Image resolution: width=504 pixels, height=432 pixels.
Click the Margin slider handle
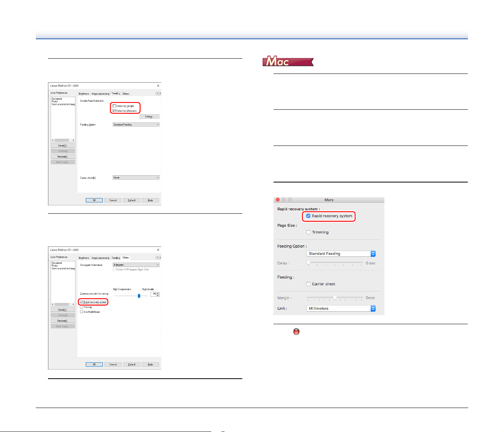pyautogui.click(x=335, y=298)
